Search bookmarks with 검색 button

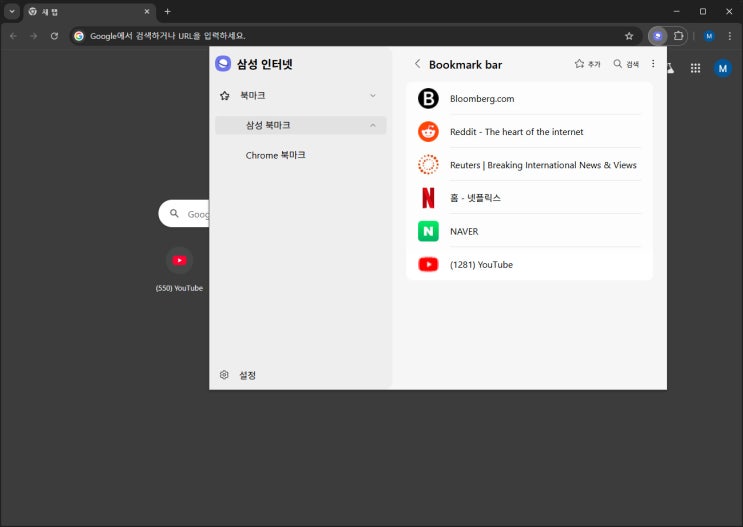(x=626, y=64)
